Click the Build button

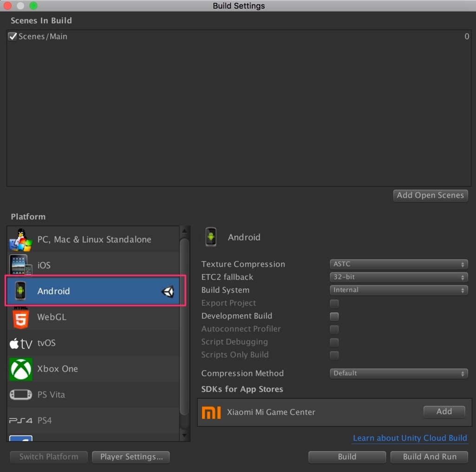347,457
